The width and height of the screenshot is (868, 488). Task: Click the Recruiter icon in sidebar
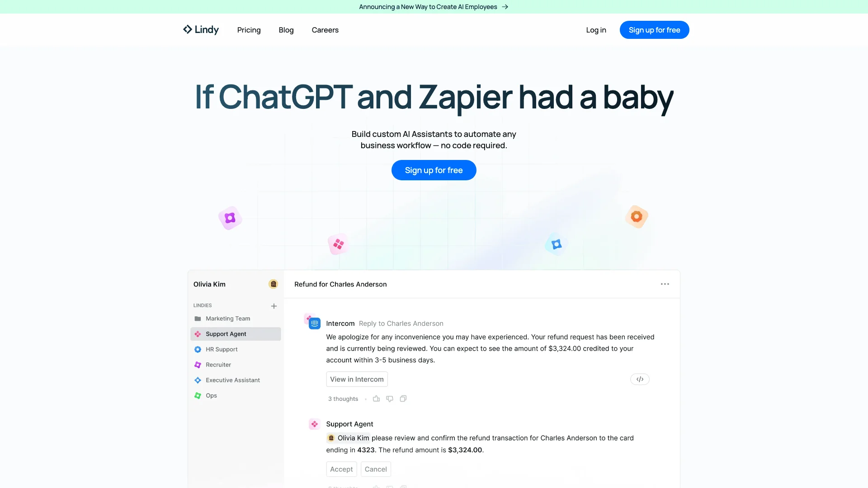tap(198, 364)
